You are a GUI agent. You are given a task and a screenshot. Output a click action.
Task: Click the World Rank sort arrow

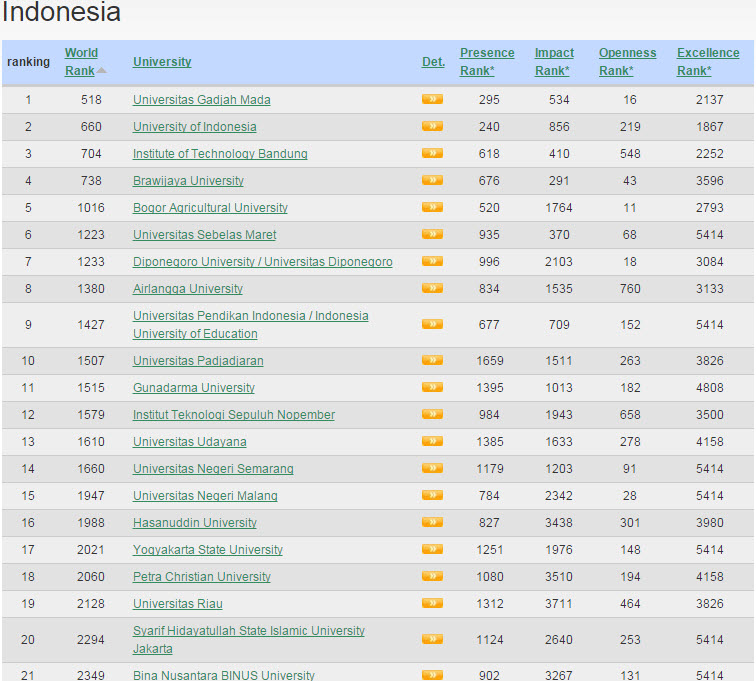pyautogui.click(x=101, y=70)
